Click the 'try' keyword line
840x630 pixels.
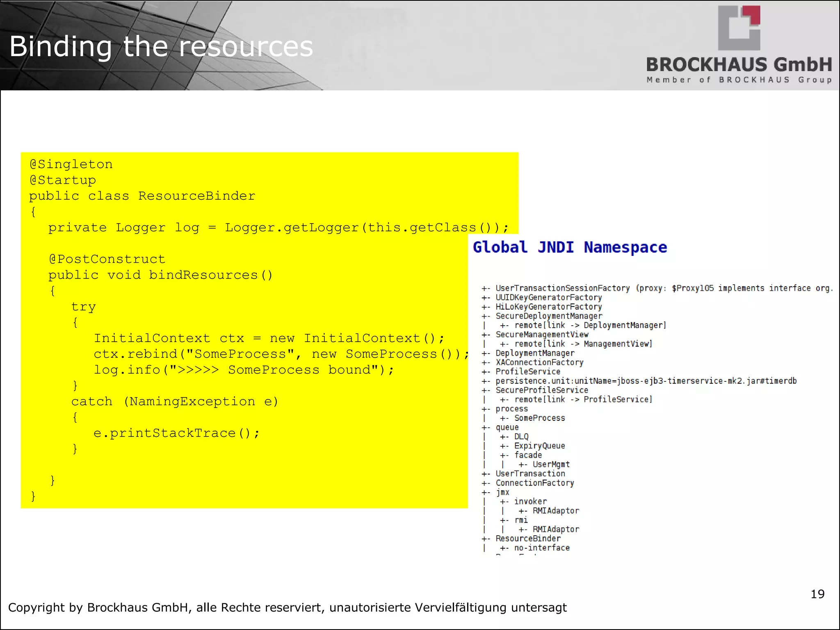point(83,306)
